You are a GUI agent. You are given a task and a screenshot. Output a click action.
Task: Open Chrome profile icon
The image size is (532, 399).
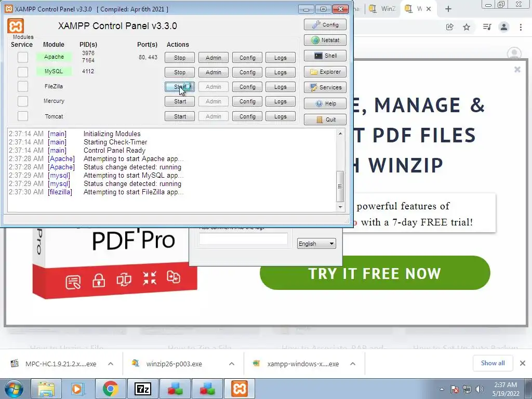[x=504, y=27]
